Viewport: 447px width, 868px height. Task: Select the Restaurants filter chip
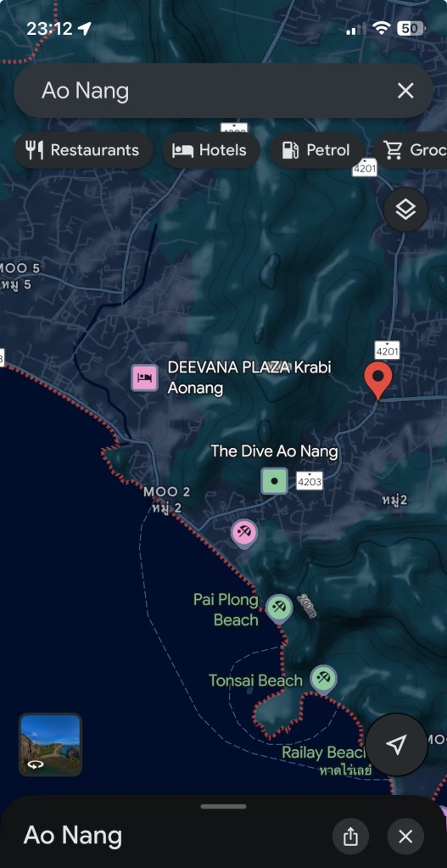(x=83, y=150)
